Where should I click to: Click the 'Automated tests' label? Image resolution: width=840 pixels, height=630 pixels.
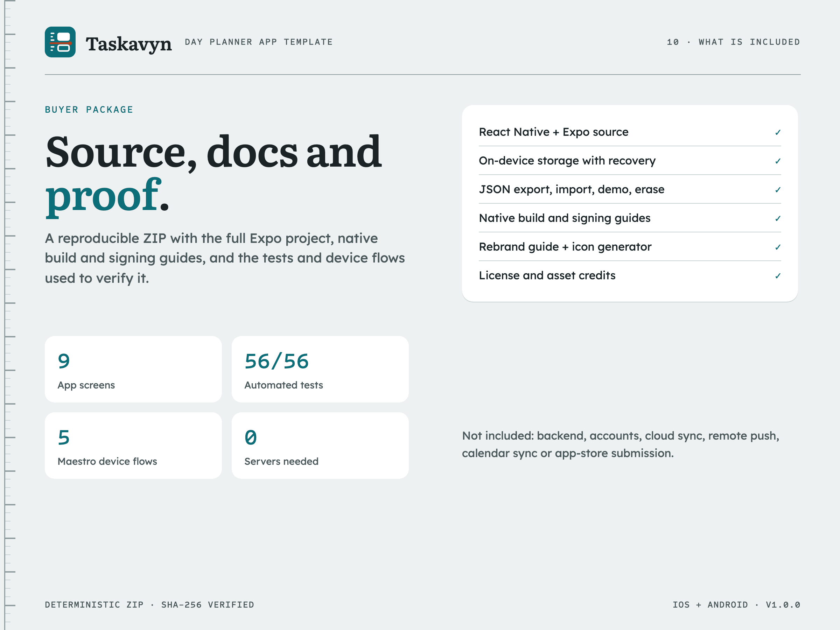click(283, 385)
